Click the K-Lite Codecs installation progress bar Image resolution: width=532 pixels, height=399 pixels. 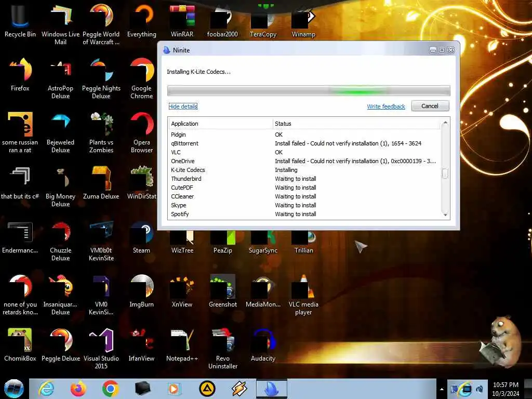(309, 90)
